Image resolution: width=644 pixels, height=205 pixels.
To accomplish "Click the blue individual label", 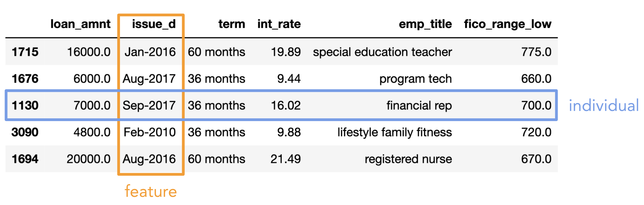I will tap(604, 106).
